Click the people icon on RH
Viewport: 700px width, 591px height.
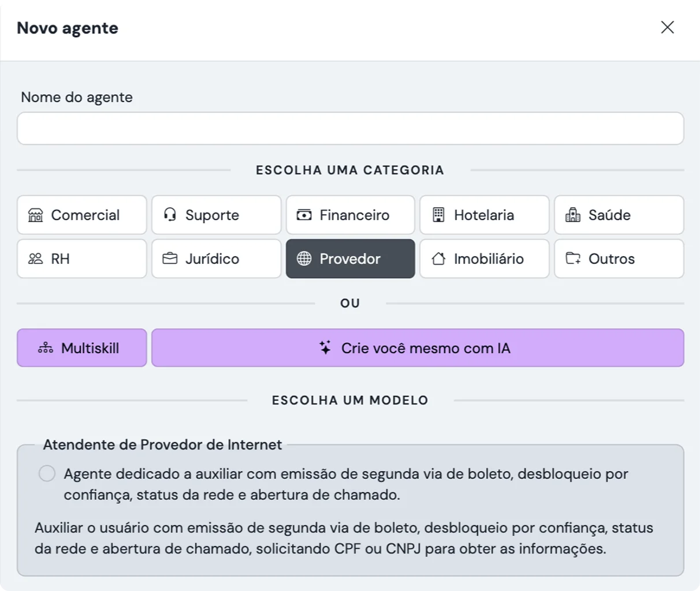pyautogui.click(x=36, y=259)
